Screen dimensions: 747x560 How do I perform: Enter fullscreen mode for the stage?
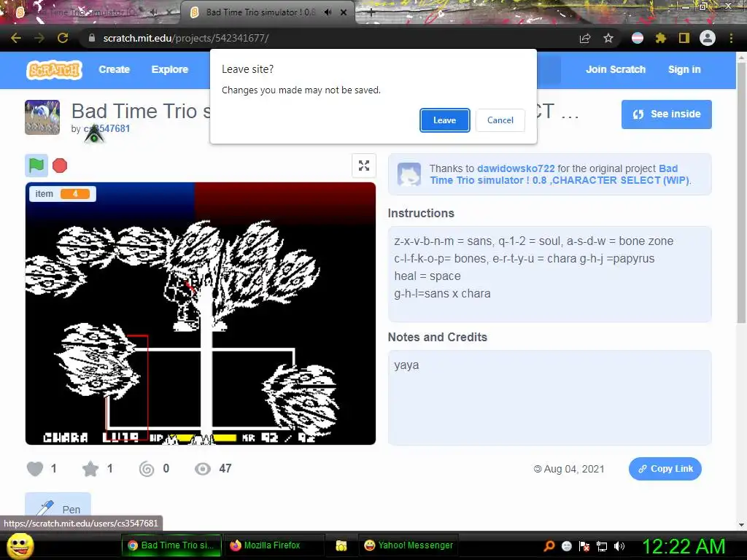(x=364, y=166)
